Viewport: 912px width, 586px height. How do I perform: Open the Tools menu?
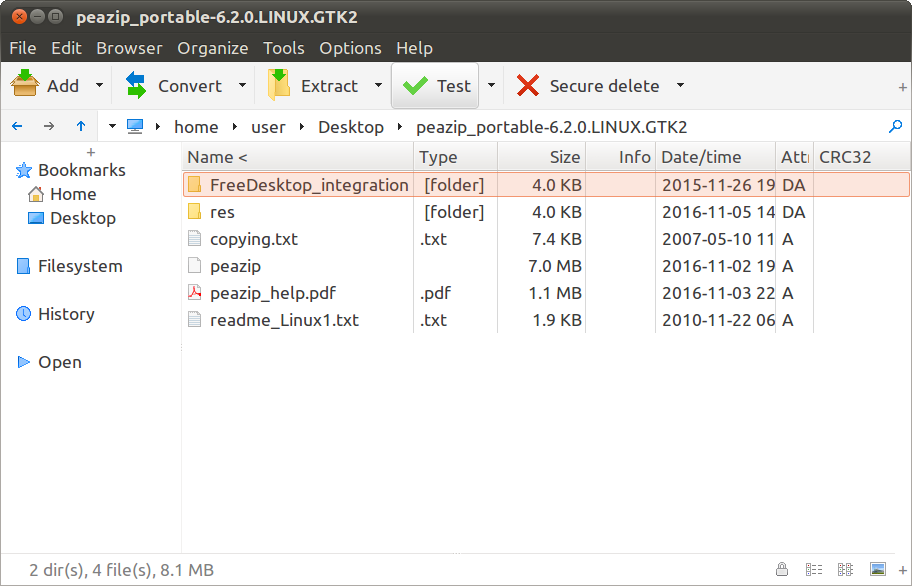[x=283, y=48]
